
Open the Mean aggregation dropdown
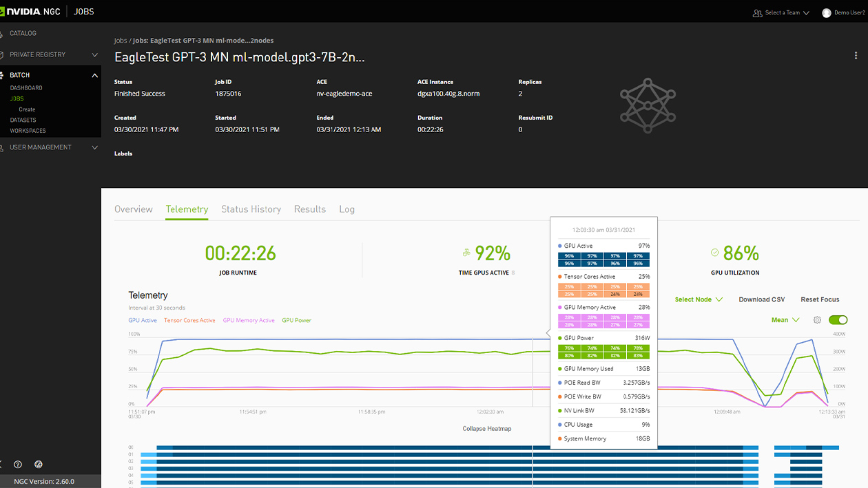point(785,320)
